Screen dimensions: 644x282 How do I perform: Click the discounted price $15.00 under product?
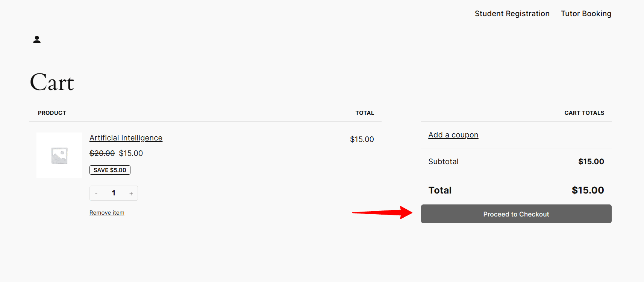(131, 153)
